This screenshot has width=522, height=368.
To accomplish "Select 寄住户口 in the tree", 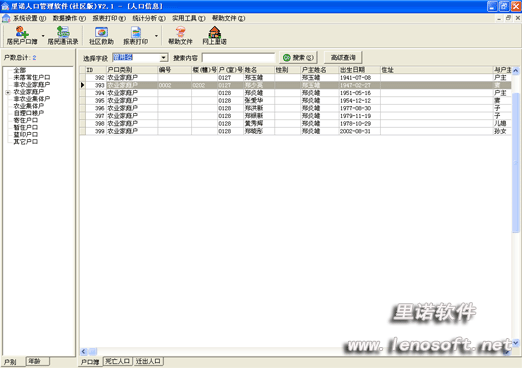I will tap(26, 120).
